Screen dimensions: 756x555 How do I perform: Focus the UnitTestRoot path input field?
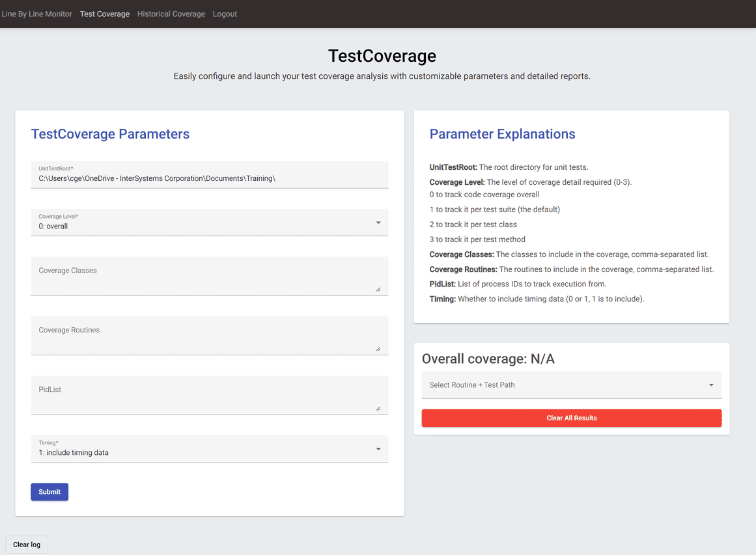point(209,178)
